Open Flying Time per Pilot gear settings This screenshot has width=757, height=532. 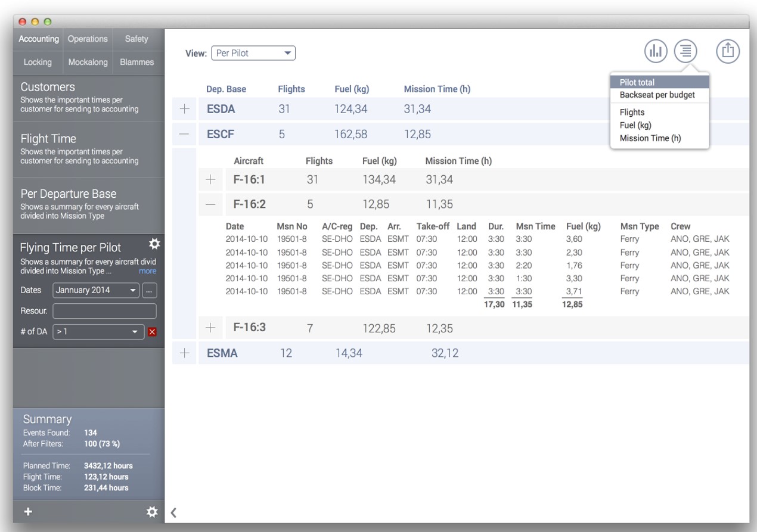[154, 244]
